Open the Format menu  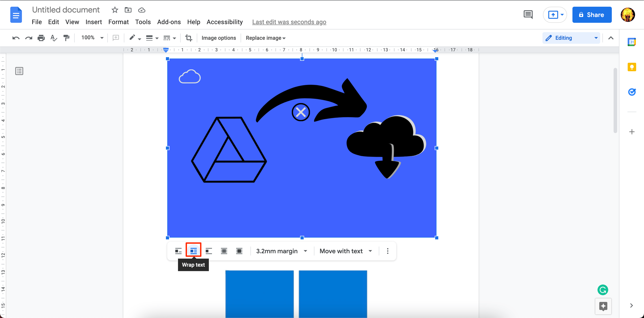118,22
